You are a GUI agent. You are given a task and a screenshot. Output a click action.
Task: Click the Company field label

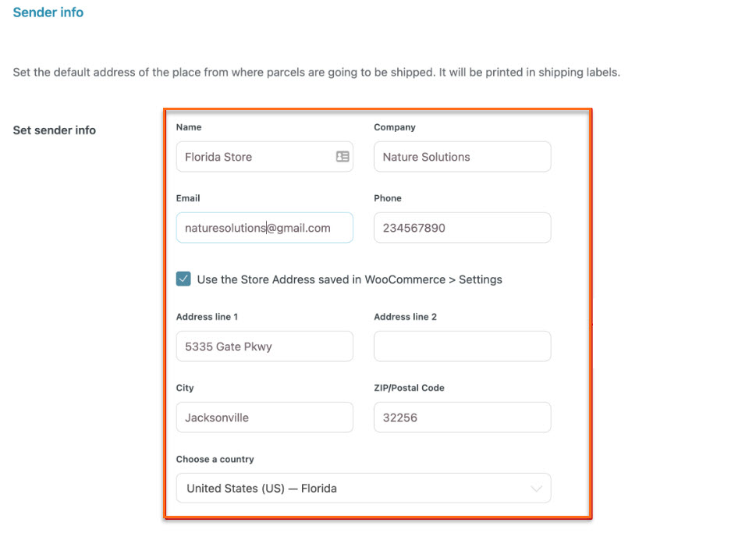[395, 127]
